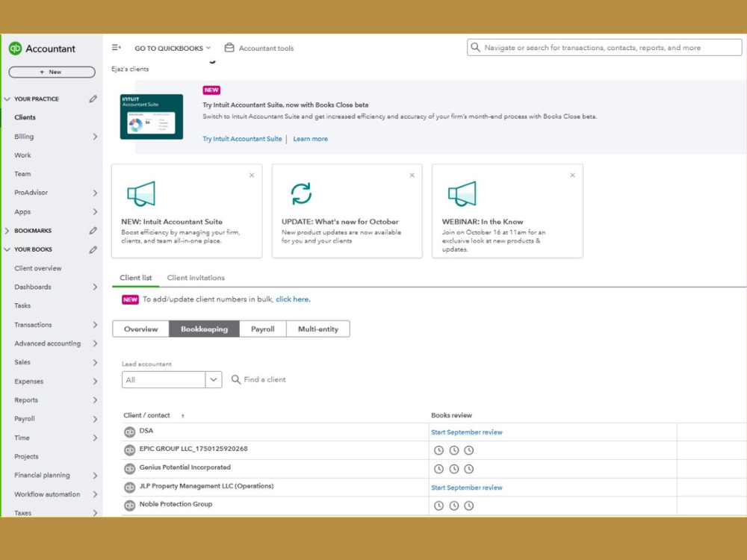The width and height of the screenshot is (747, 560).
Task: Expand the Reports submenu chevron
Action: (x=95, y=400)
